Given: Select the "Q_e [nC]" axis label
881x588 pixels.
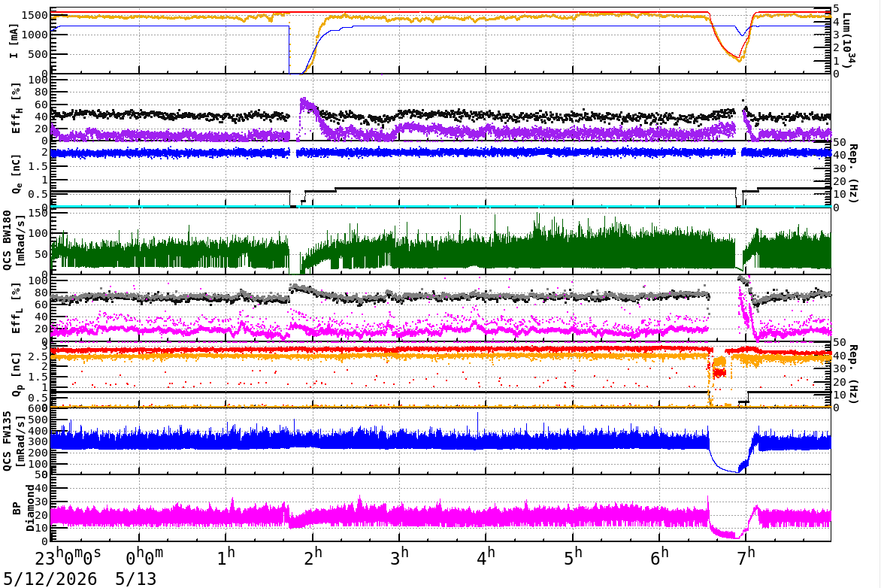Looking at the screenshot, I should point(17,174).
